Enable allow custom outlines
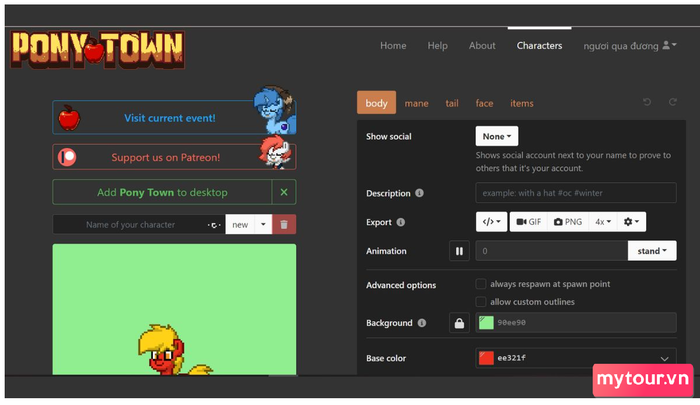The height and width of the screenshot is (405, 700). pos(481,302)
